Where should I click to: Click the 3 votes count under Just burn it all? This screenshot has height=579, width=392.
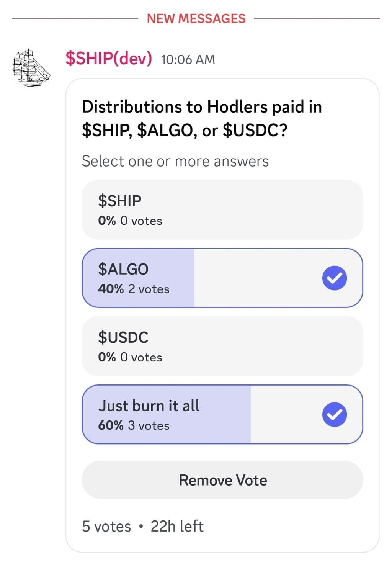(x=149, y=425)
